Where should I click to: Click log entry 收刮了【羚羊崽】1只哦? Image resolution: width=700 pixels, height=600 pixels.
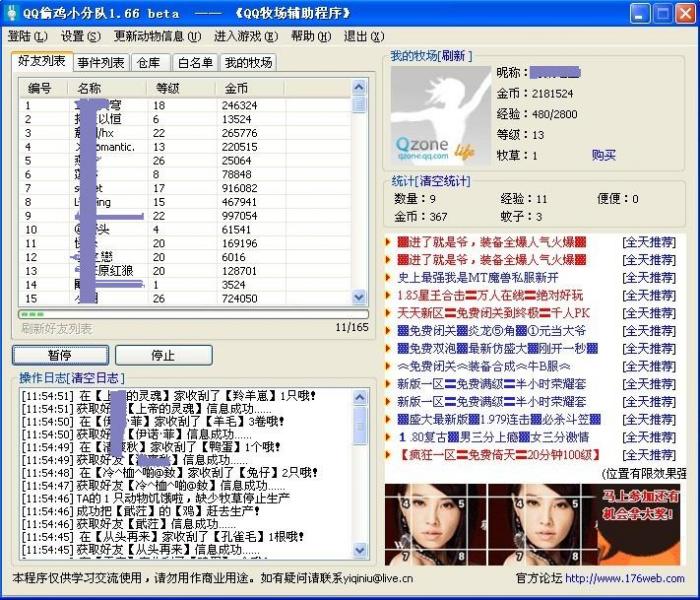point(169,396)
